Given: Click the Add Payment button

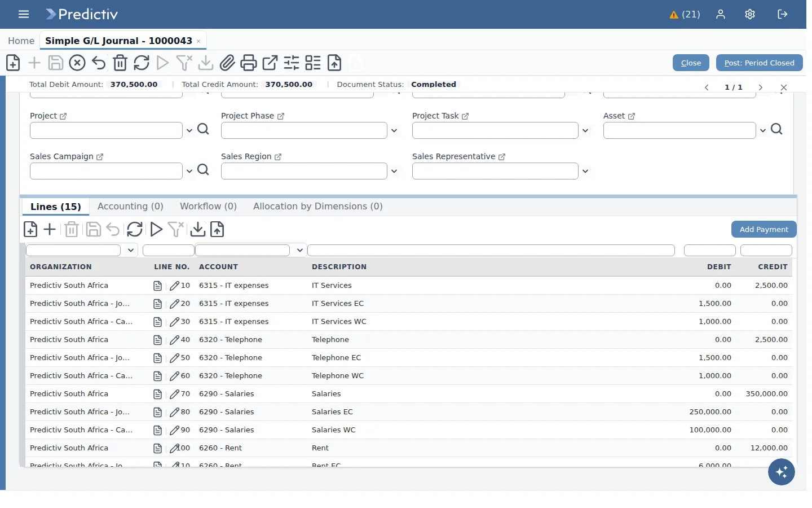Looking at the screenshot, I should [764, 229].
